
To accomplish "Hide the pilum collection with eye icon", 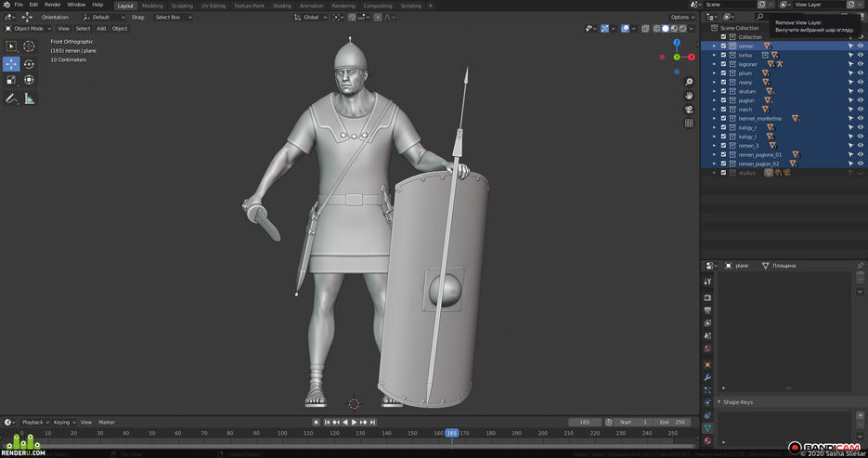I will (861, 73).
